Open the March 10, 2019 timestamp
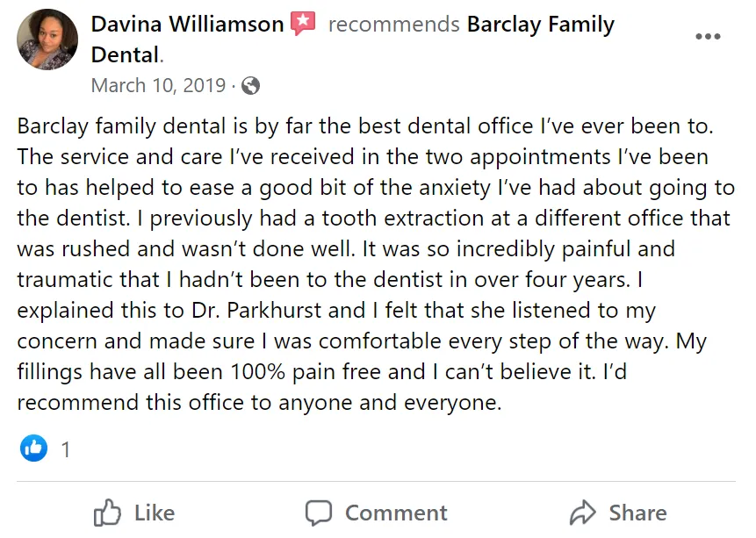The width and height of the screenshot is (756, 538). tap(157, 86)
